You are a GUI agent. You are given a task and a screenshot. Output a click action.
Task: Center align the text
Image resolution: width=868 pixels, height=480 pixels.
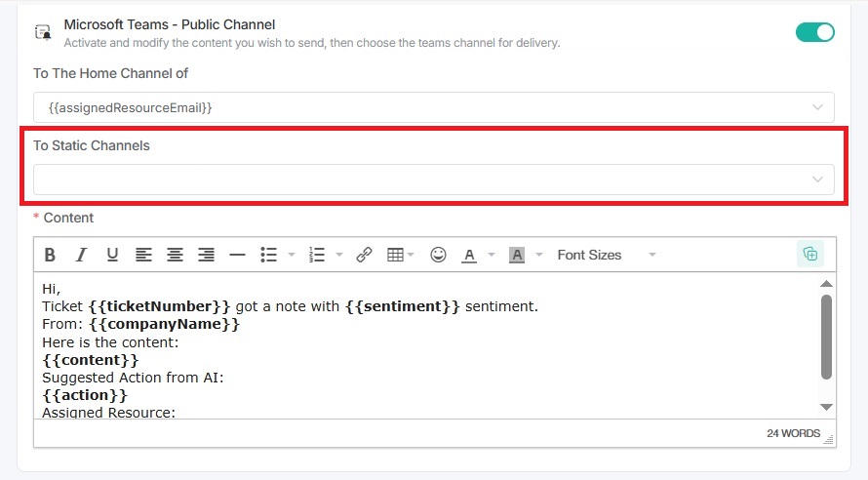coord(175,255)
